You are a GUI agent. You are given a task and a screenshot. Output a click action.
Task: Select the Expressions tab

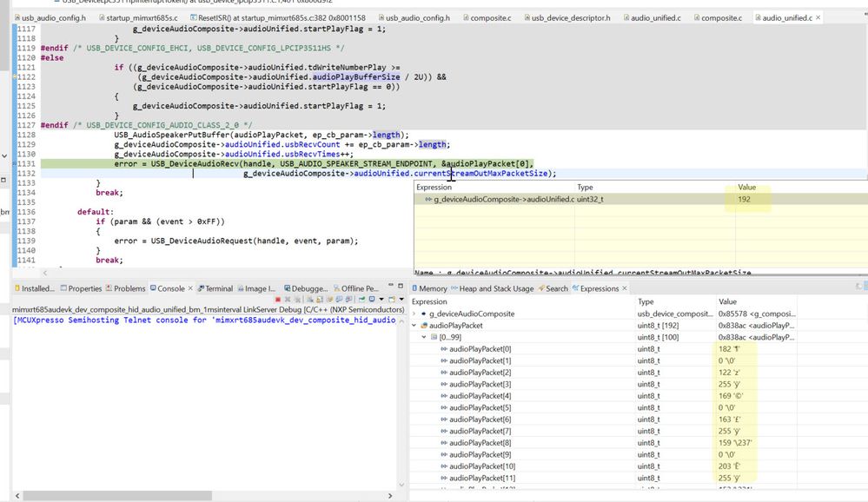pyautogui.click(x=595, y=288)
